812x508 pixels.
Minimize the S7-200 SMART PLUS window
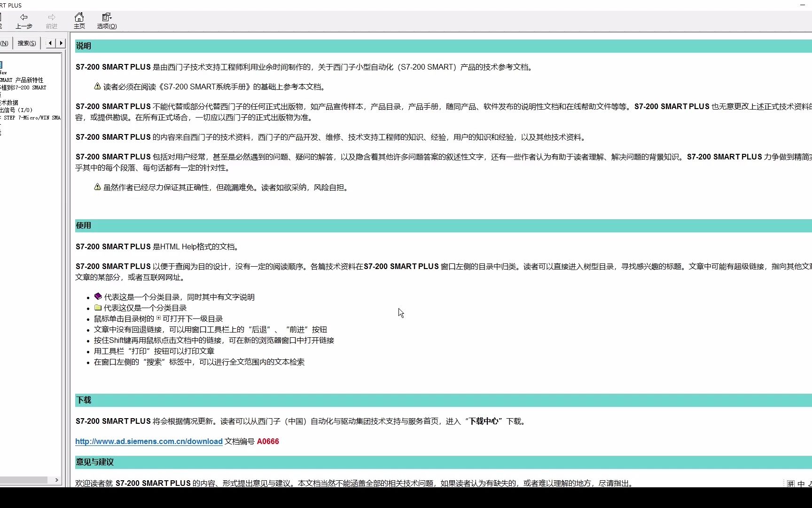(803, 5)
